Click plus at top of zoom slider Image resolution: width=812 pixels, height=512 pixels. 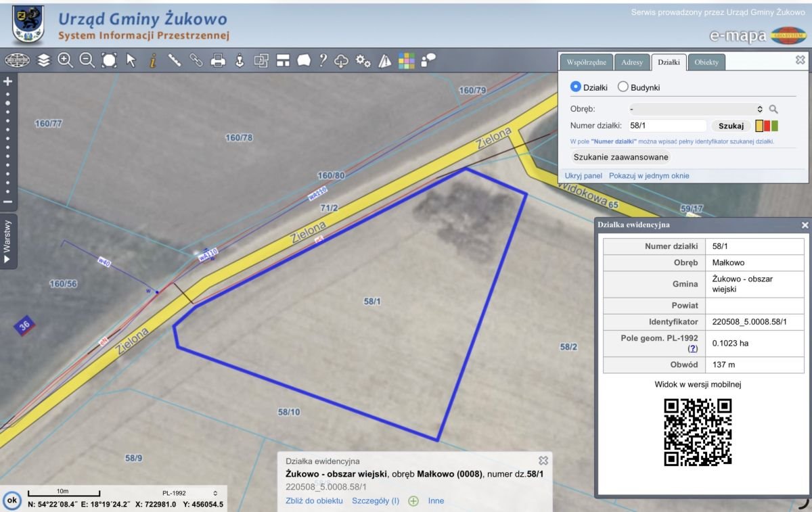(8, 81)
